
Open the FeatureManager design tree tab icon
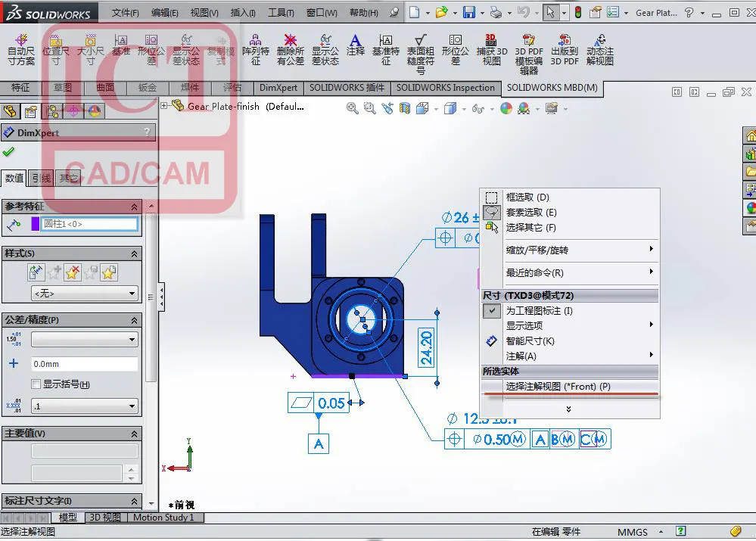click(x=10, y=112)
